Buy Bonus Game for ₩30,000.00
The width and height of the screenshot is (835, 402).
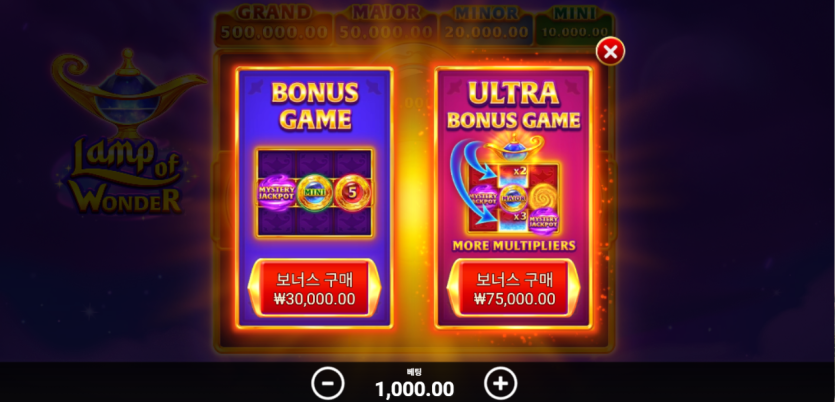315,289
